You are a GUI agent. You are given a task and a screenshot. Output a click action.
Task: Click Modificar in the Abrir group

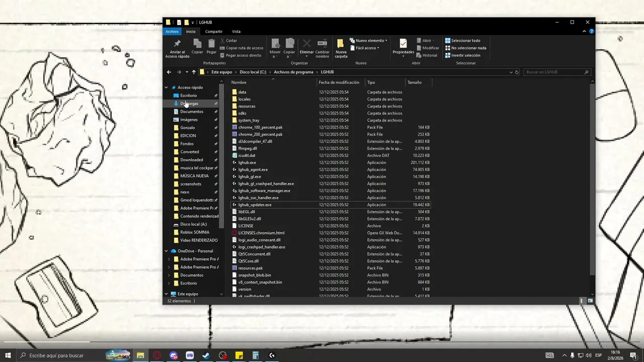[428, 48]
